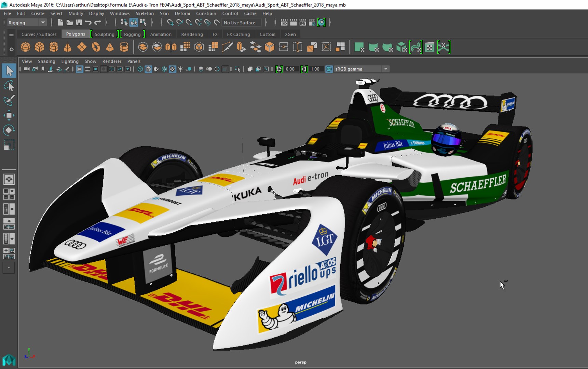This screenshot has height=369, width=588.
Task: Create a polygon pipe from shelf
Action: (x=124, y=47)
